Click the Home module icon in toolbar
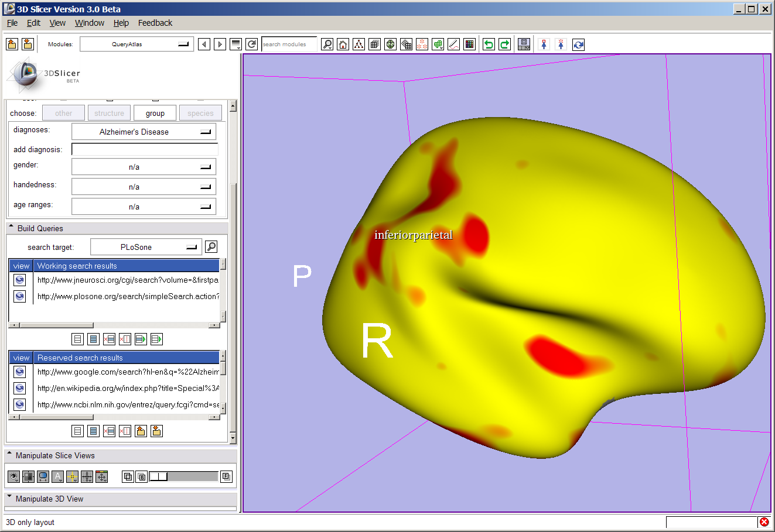 (x=343, y=44)
